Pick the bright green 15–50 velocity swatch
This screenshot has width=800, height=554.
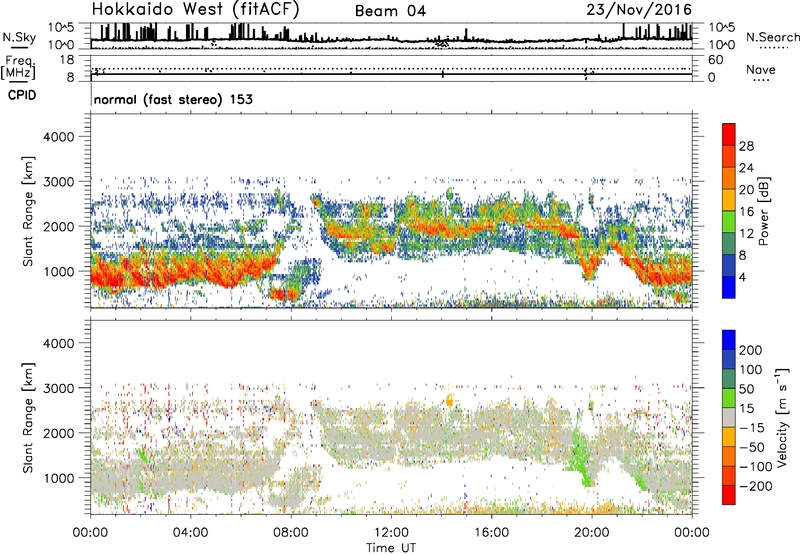pos(729,398)
